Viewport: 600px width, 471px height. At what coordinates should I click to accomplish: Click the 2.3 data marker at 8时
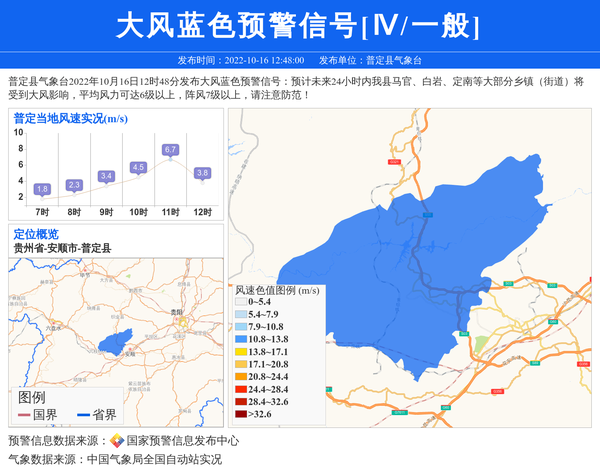74,185
